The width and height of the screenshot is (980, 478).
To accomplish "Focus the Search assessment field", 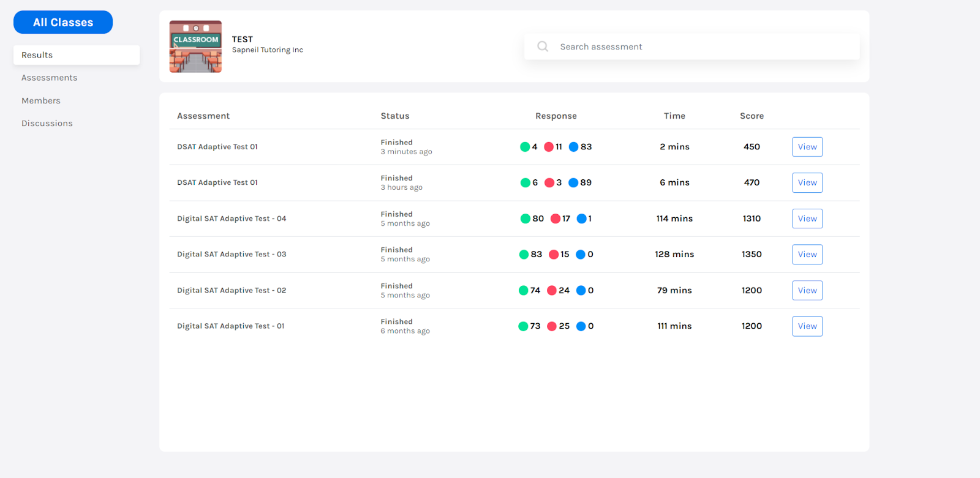I will 704,47.
